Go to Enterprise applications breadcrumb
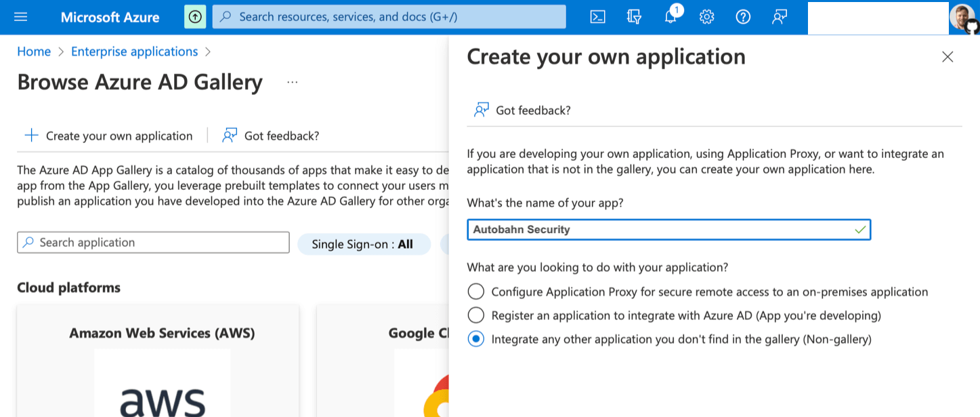The width and height of the screenshot is (980, 417). pyautogui.click(x=135, y=52)
